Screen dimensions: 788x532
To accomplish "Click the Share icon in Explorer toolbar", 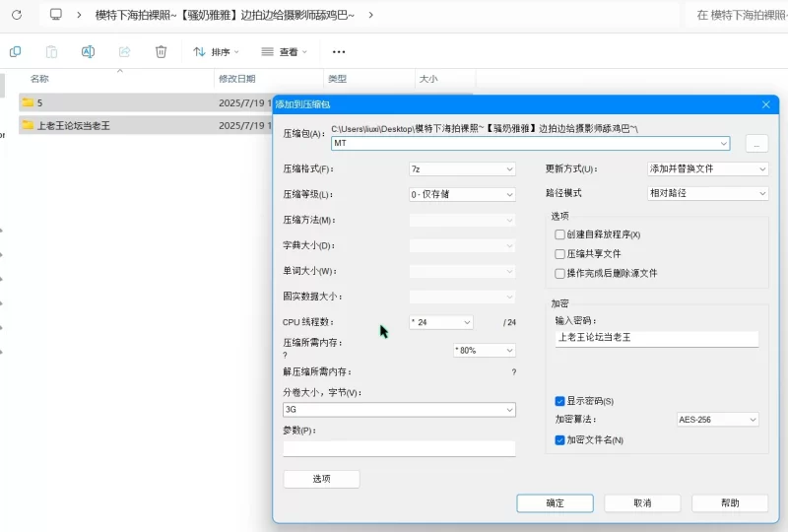I will click(124, 51).
